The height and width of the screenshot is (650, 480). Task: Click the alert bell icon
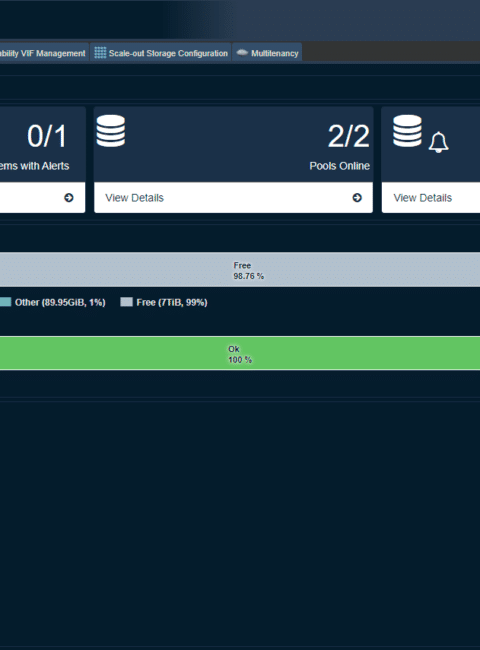(x=438, y=142)
